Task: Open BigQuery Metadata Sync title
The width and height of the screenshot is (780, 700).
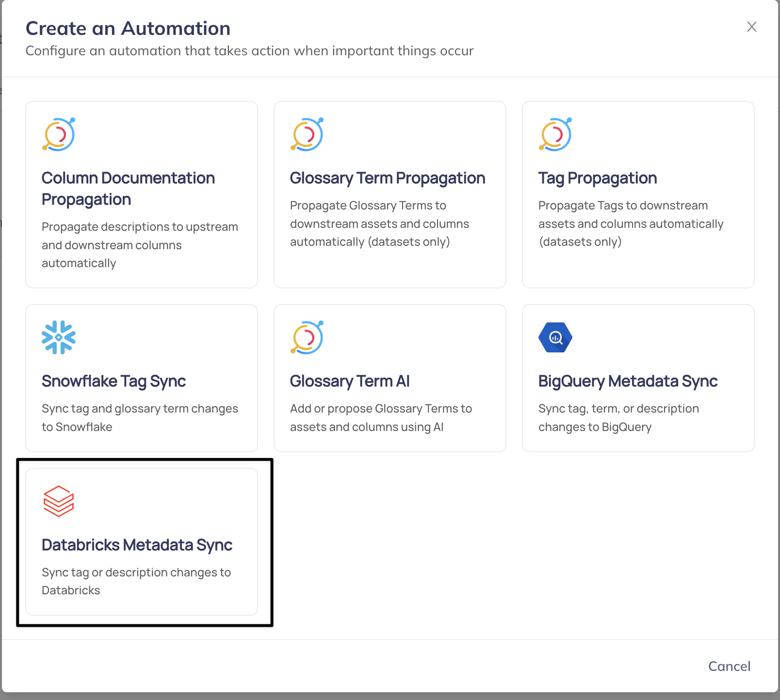Action: click(628, 382)
